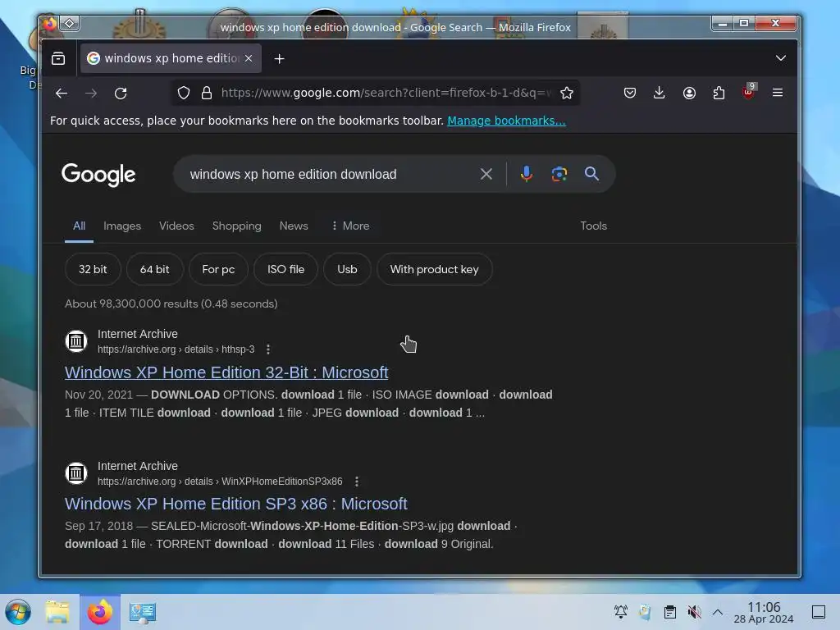
Task: Click Internet Archive favicon of SP3 result
Action: (x=76, y=473)
